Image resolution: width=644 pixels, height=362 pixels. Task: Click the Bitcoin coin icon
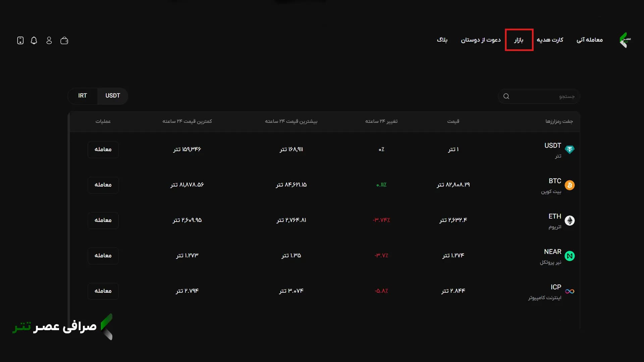570,185
